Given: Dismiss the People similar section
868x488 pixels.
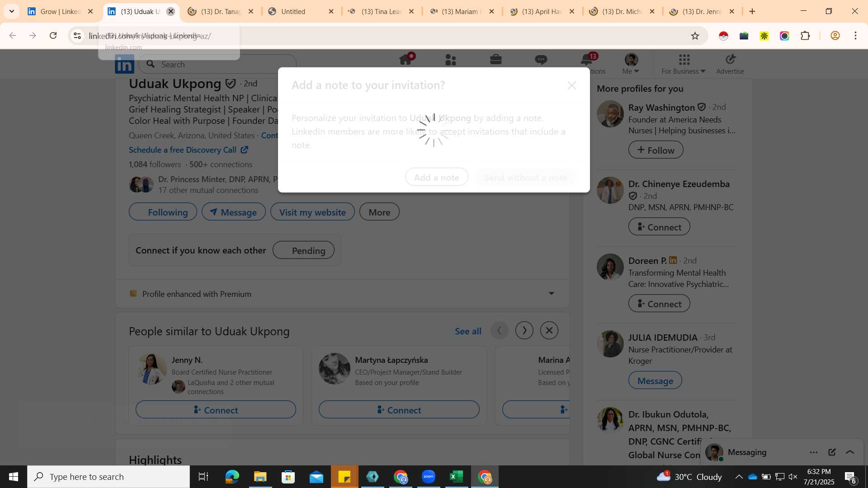Looking at the screenshot, I should click(x=549, y=331).
